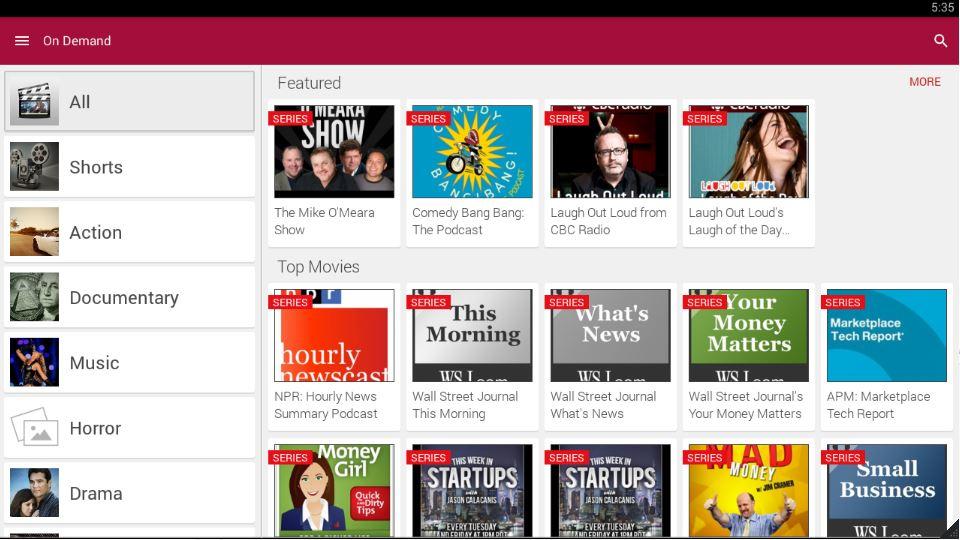Click 'Laugh Out Loud's Laugh of the Day' title
The height and width of the screenshot is (540, 960).
tap(739, 221)
